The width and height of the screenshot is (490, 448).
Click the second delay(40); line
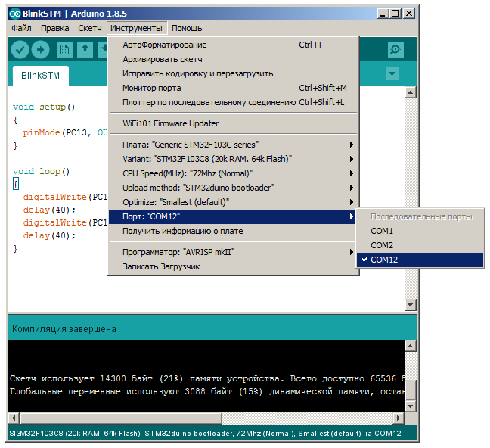(49, 235)
